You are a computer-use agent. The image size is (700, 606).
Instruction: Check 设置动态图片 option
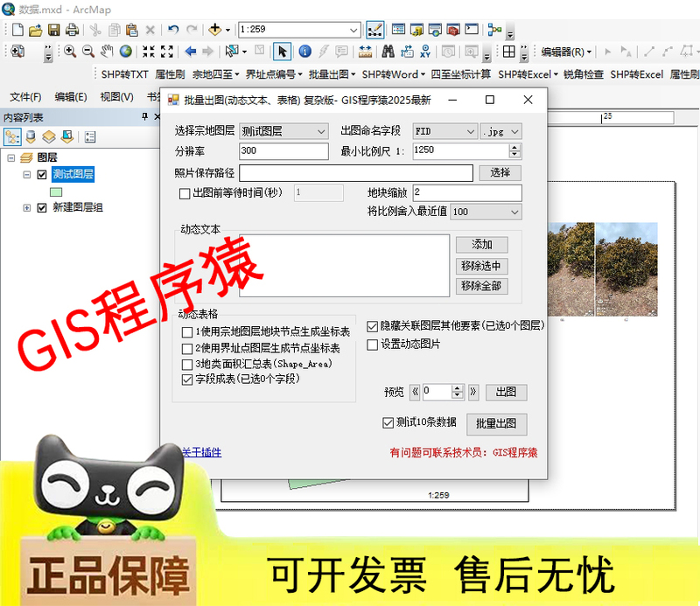click(x=373, y=345)
